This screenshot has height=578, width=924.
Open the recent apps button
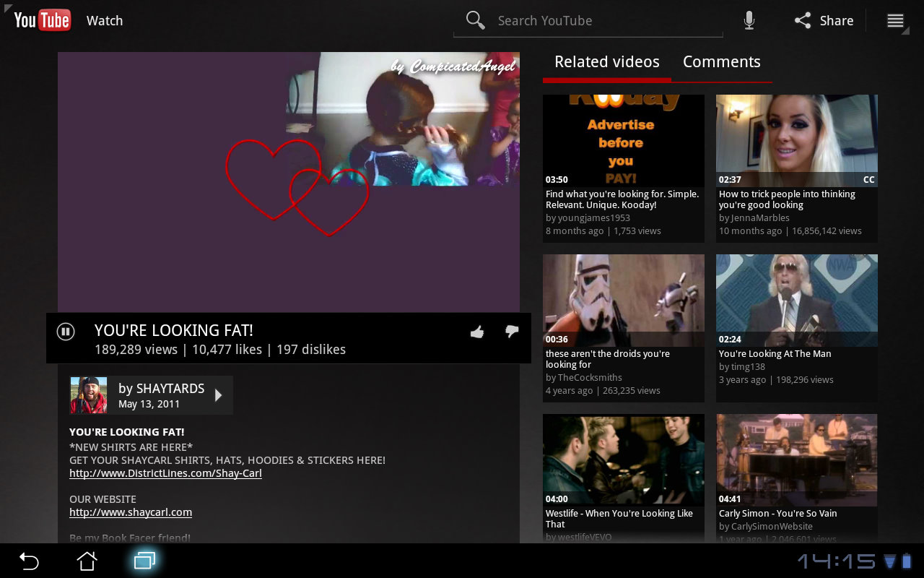(x=144, y=561)
